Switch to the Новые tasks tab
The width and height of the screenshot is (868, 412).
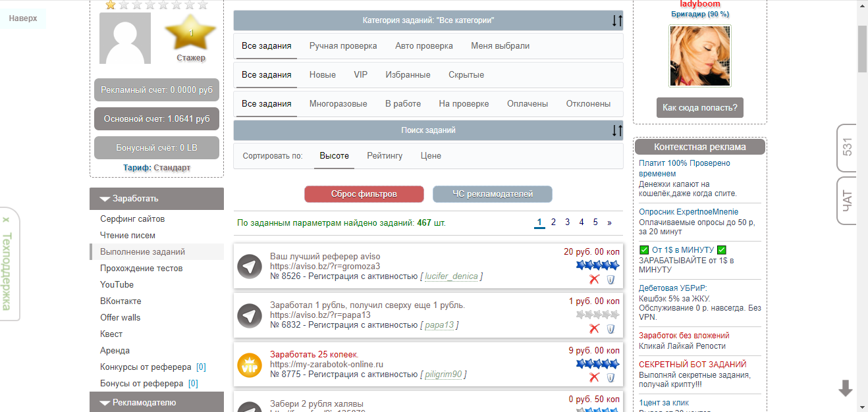(323, 75)
